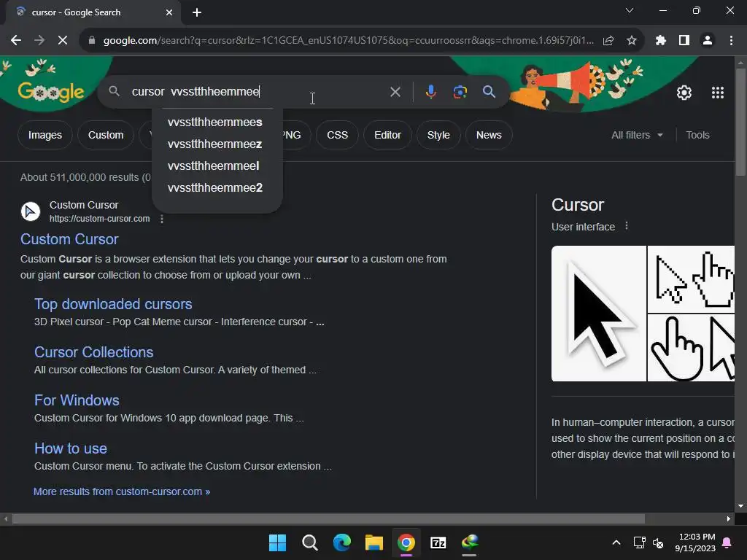Go back using the browser back arrow
Image resolution: width=747 pixels, height=560 pixels.
pyautogui.click(x=16, y=41)
